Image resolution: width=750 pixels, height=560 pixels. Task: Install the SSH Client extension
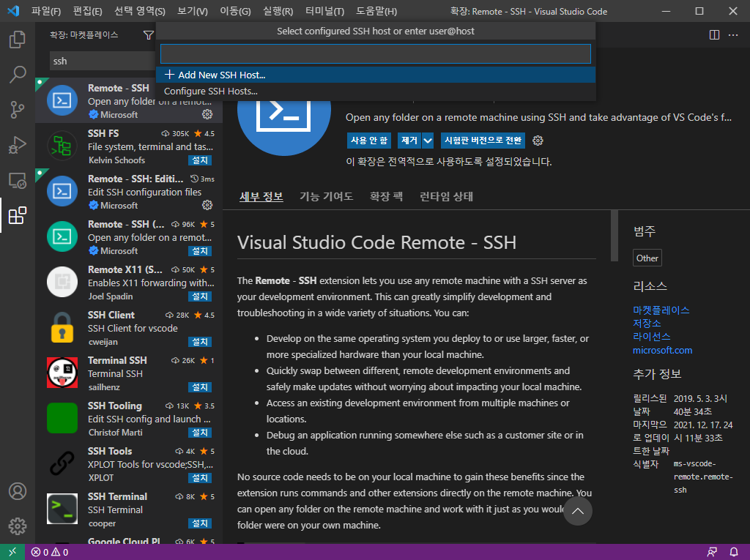click(x=200, y=342)
